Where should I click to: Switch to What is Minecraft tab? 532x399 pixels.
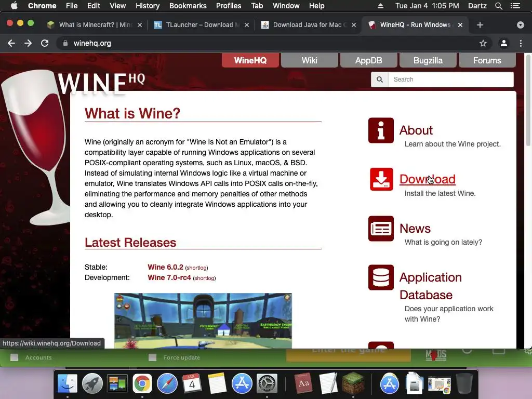95,25
